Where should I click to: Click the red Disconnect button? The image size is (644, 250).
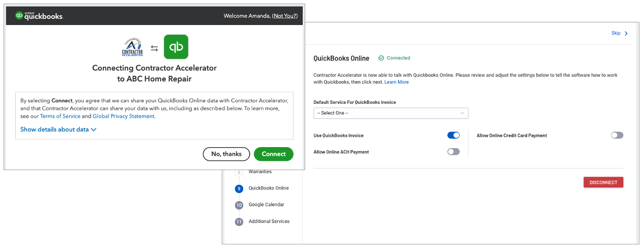click(x=603, y=182)
